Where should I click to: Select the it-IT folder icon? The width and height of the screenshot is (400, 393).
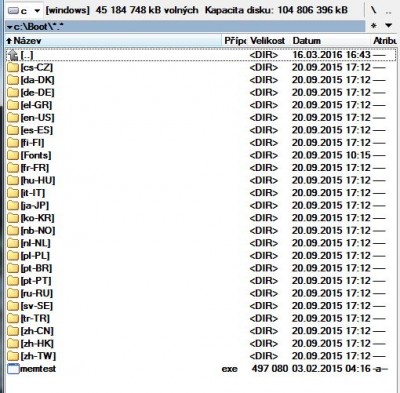[13, 193]
